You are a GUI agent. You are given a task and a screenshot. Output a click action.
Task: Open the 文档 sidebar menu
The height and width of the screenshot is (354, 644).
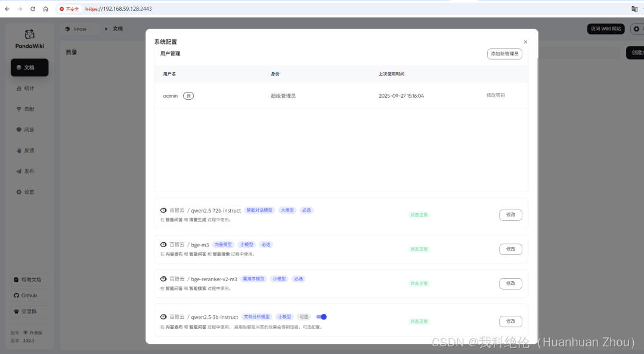[30, 67]
